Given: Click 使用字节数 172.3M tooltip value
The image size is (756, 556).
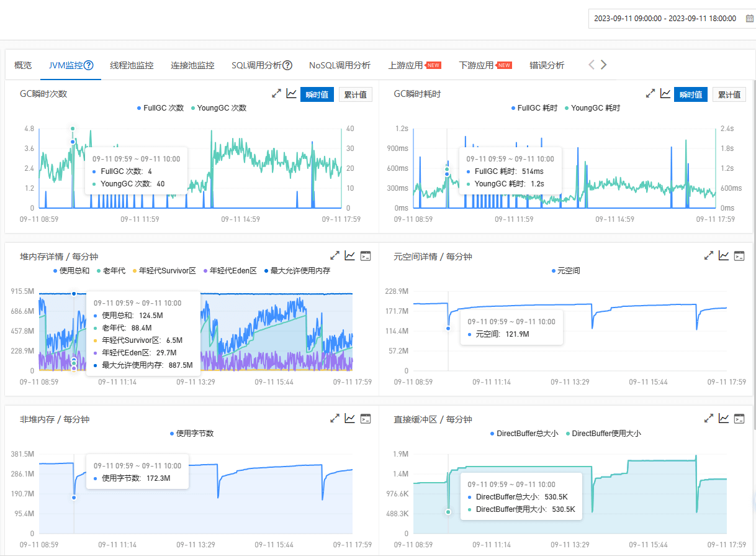Looking at the screenshot, I should [158, 478].
